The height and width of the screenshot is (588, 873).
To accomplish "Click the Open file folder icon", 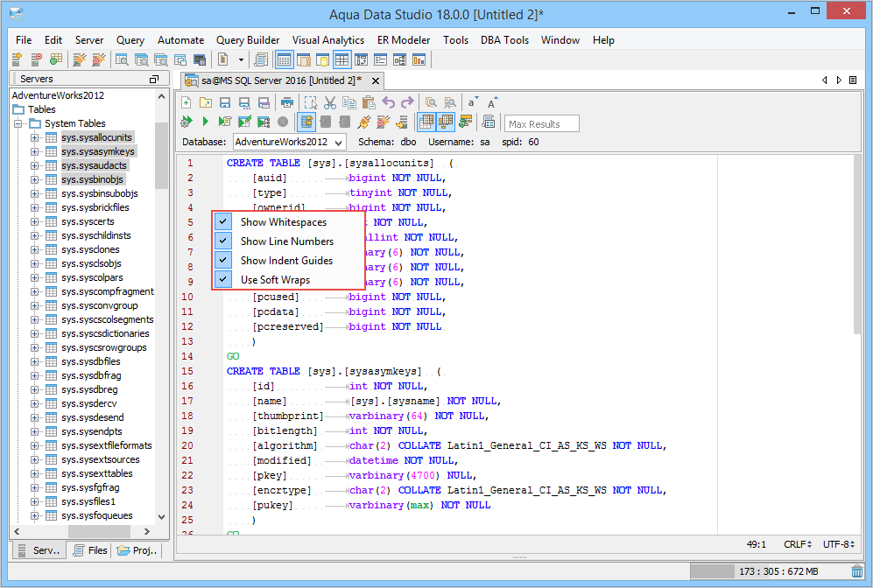I will pyautogui.click(x=205, y=102).
